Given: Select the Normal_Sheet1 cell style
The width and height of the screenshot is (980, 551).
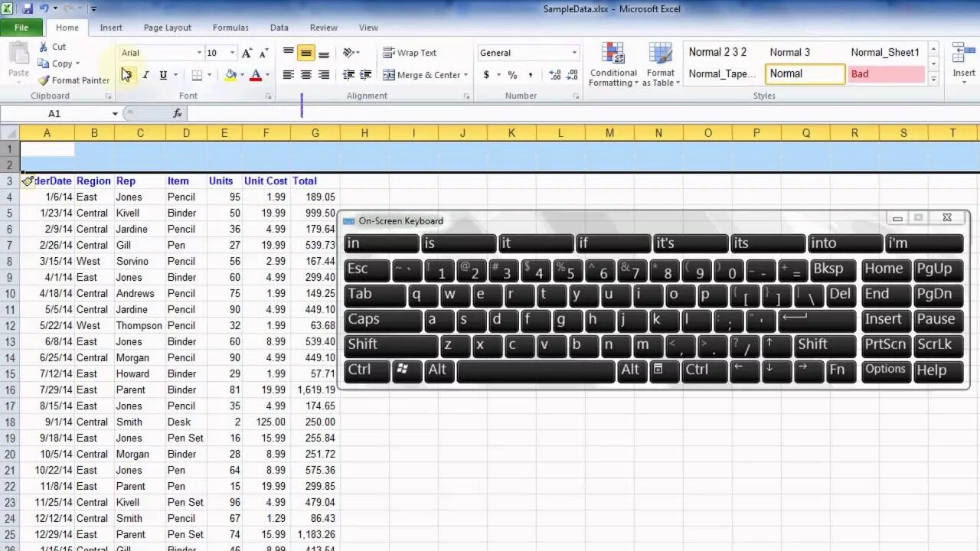Looking at the screenshot, I should (887, 53).
